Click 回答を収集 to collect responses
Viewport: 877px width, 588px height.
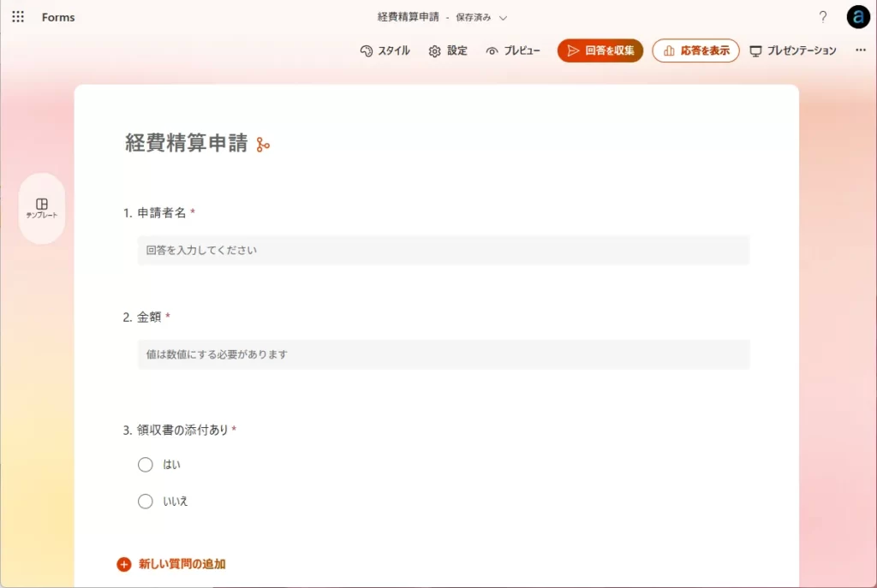pyautogui.click(x=600, y=50)
